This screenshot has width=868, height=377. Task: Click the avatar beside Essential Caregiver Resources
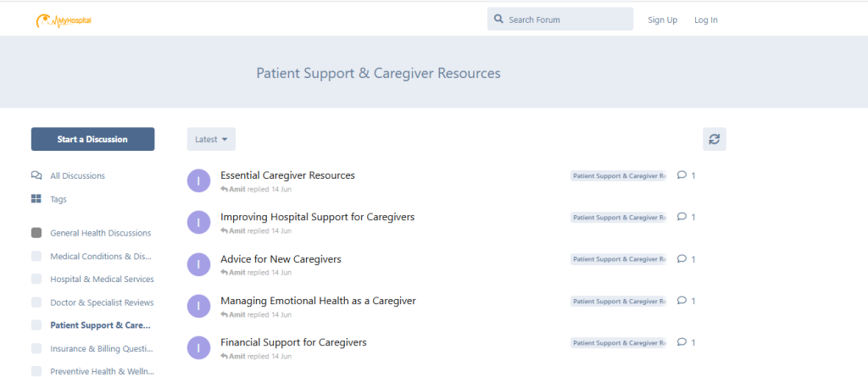198,180
